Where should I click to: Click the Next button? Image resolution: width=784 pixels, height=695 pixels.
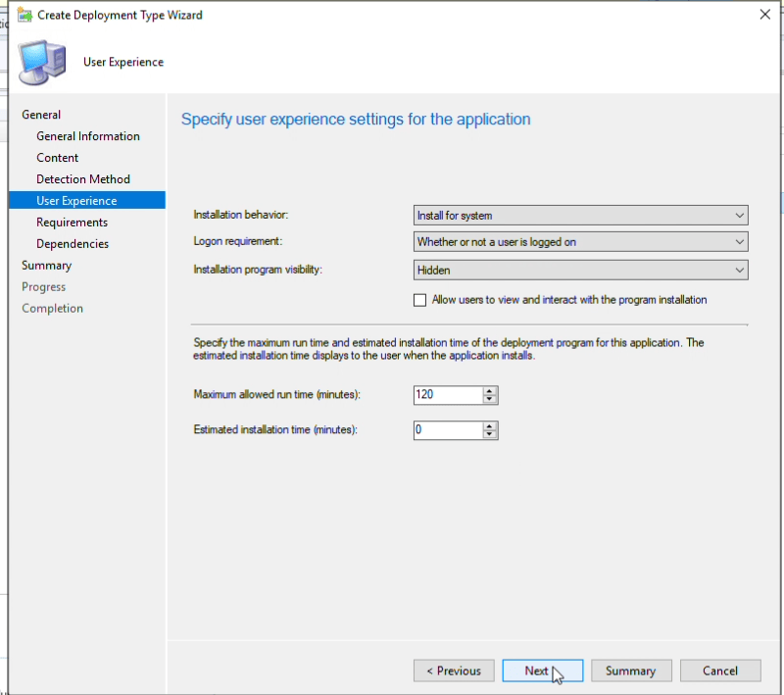[543, 670]
